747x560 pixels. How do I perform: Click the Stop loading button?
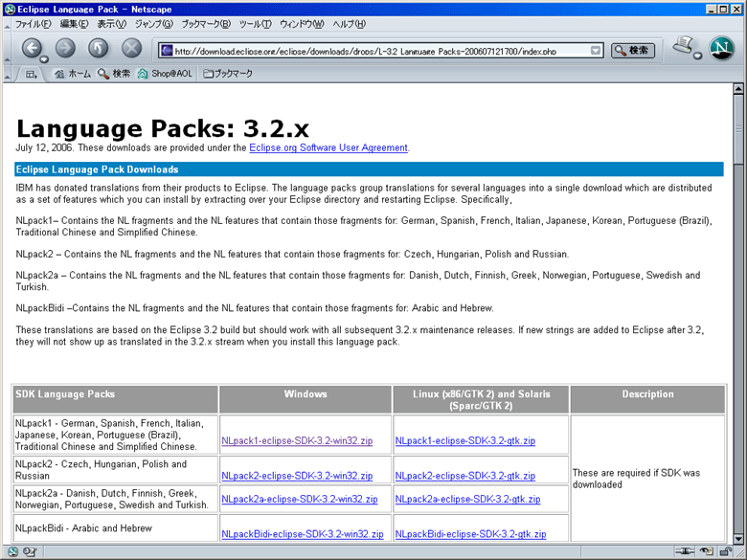tap(131, 48)
